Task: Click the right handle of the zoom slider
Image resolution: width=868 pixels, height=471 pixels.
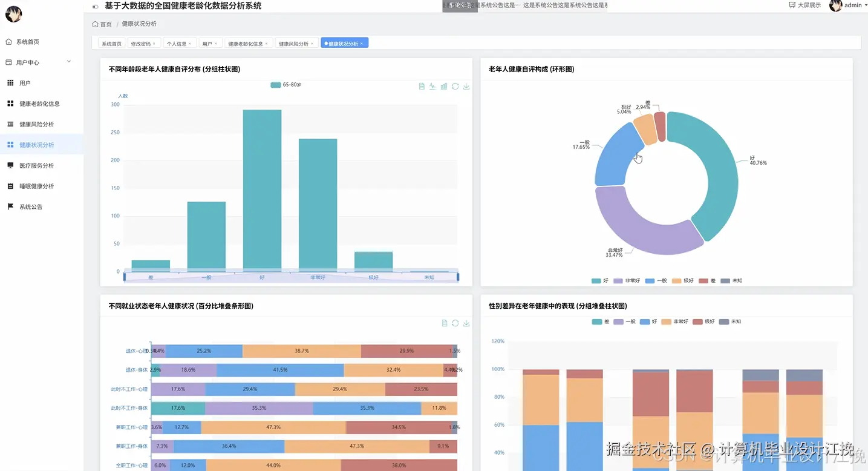Action: [x=458, y=277]
